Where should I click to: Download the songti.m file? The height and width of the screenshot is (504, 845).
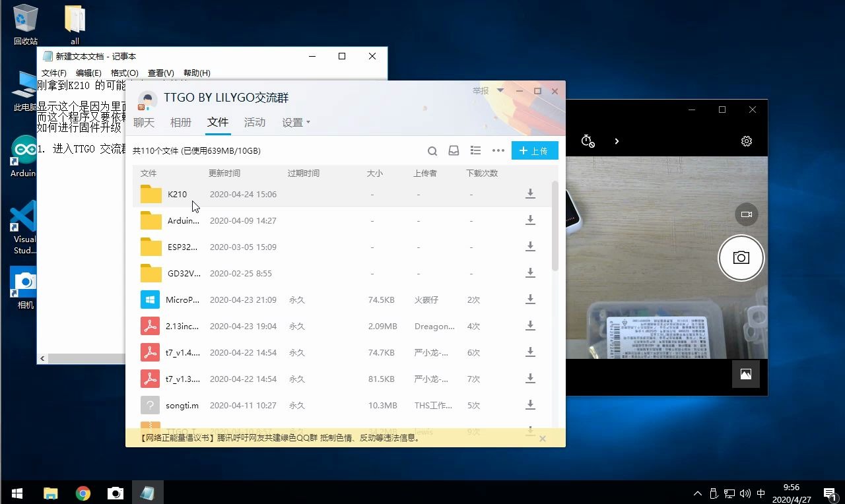(530, 405)
